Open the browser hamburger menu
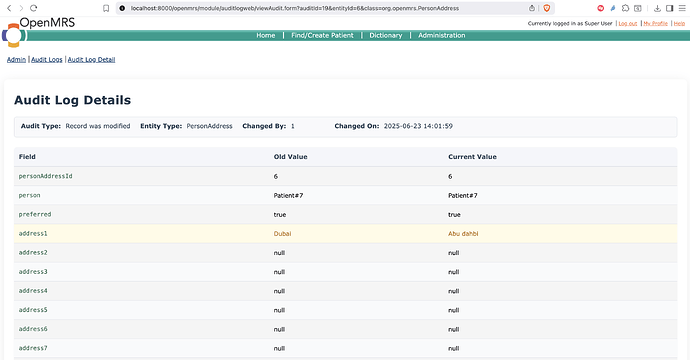Viewport: 690px width, 360px height. click(682, 8)
